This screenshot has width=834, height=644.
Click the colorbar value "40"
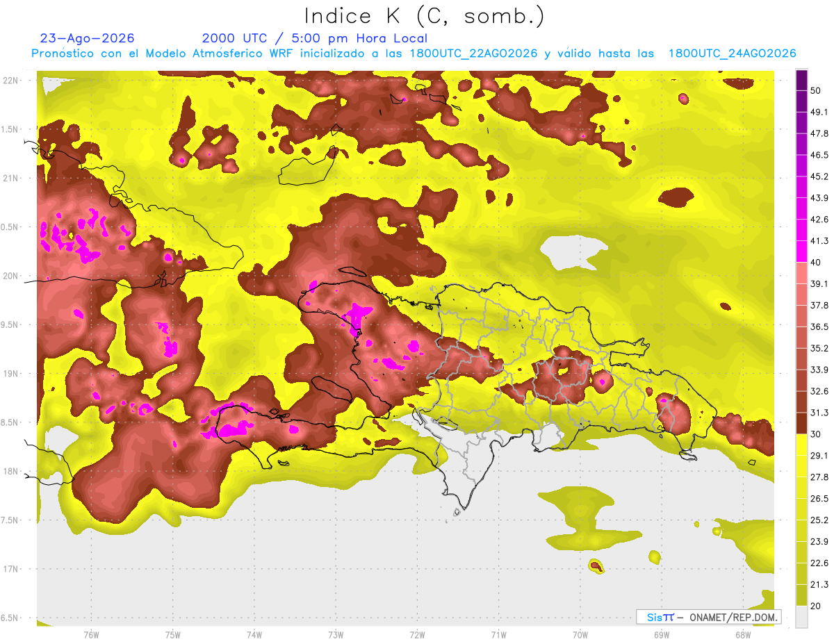pyautogui.click(x=817, y=263)
